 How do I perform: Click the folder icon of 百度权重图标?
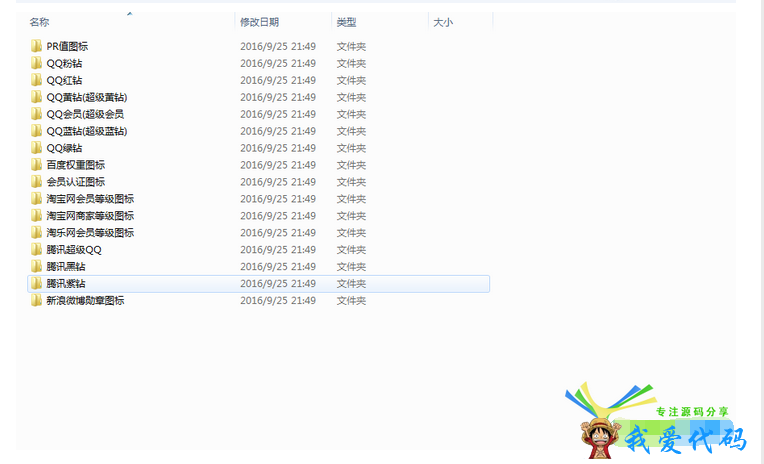[36, 165]
